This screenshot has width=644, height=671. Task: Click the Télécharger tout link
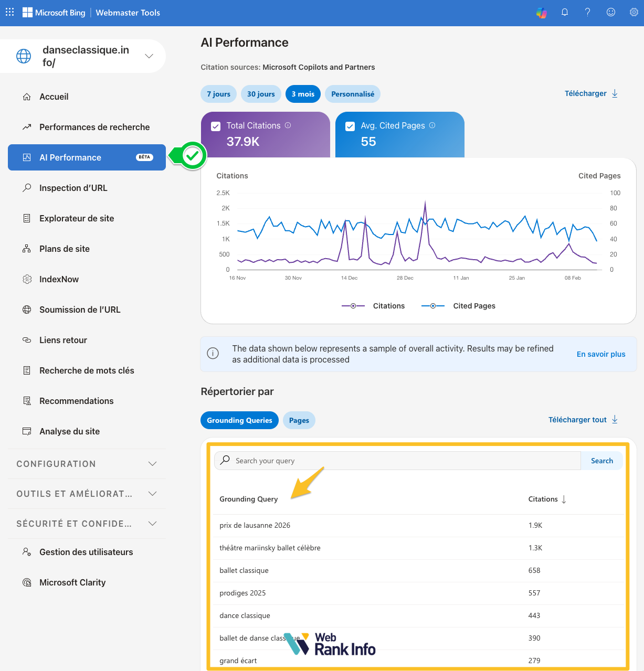point(578,420)
